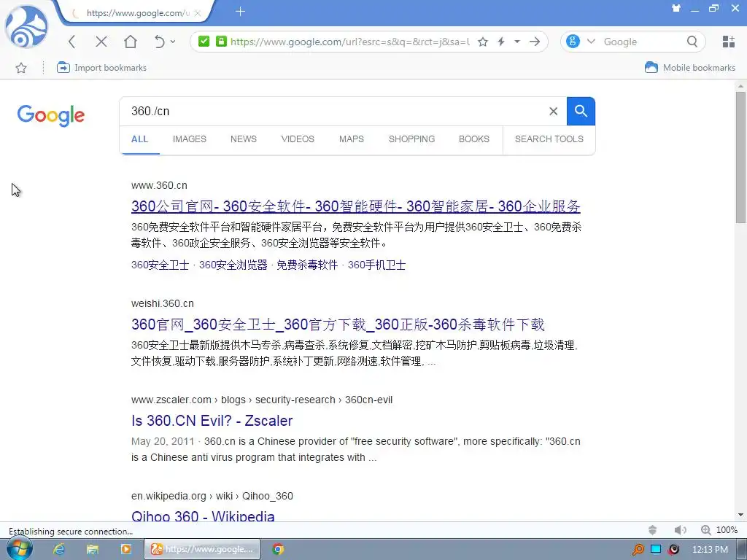Toggle the sound speaker icon in status bar
747x560 pixels.
point(680,530)
